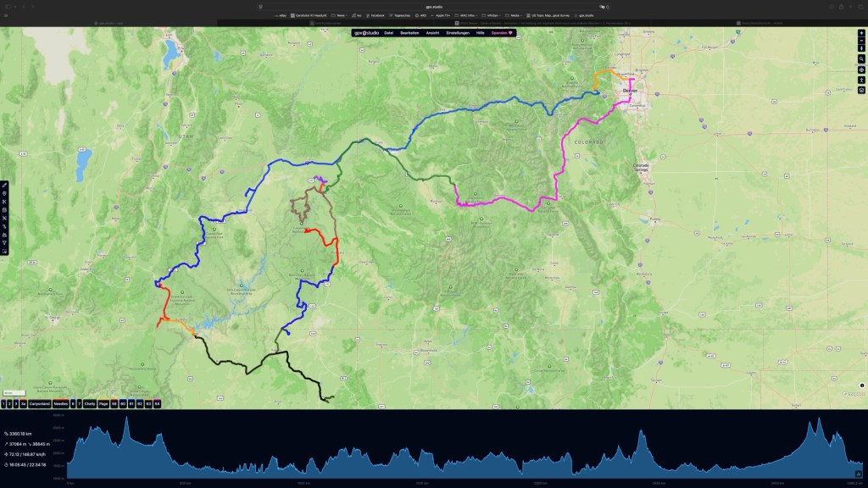The image size is (868, 488).
Task: Click the scissors crop/split tool
Action: [4, 202]
